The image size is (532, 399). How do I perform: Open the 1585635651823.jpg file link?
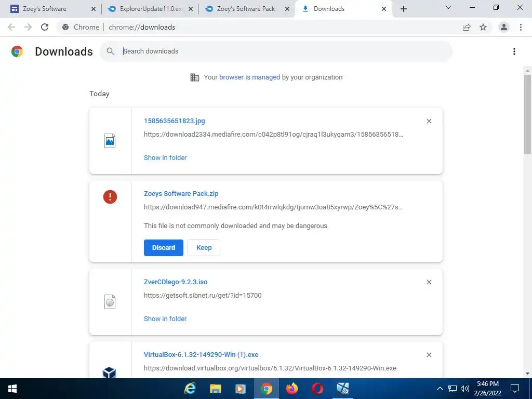tap(175, 121)
